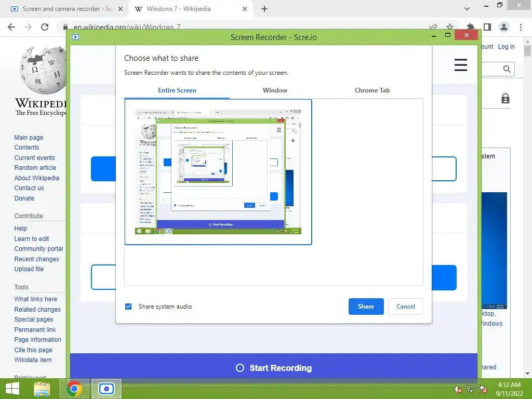Open Action Center flag tray icon
Viewport: 532px width, 399px height.
coord(483,389)
